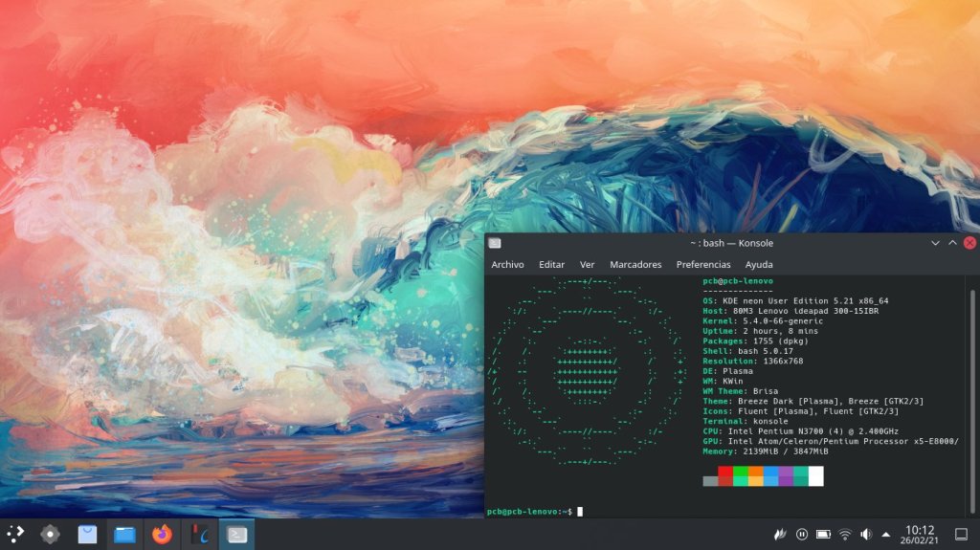The height and width of the screenshot is (550, 980).
Task: Open Dolphin file manager in taskbar
Action: [124, 534]
